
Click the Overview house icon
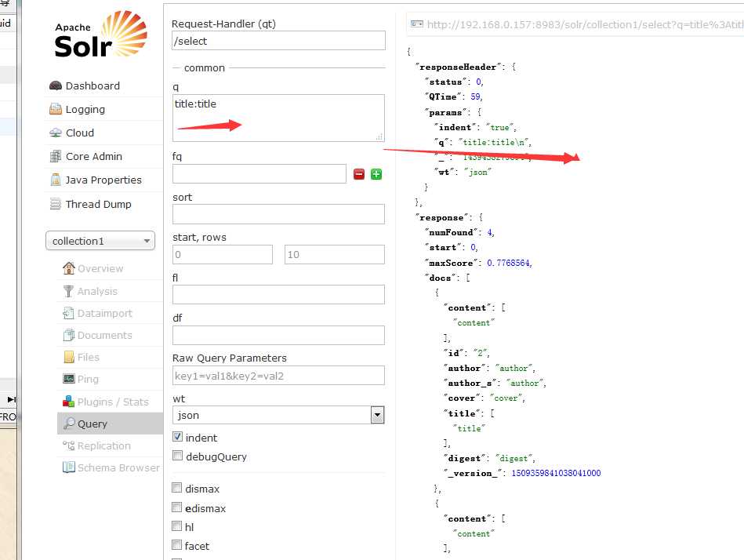click(69, 268)
